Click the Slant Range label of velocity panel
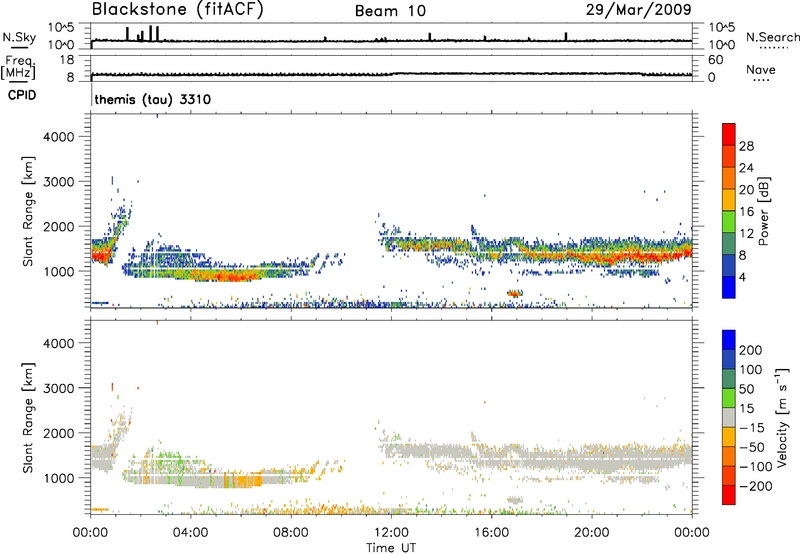 [x=28, y=418]
